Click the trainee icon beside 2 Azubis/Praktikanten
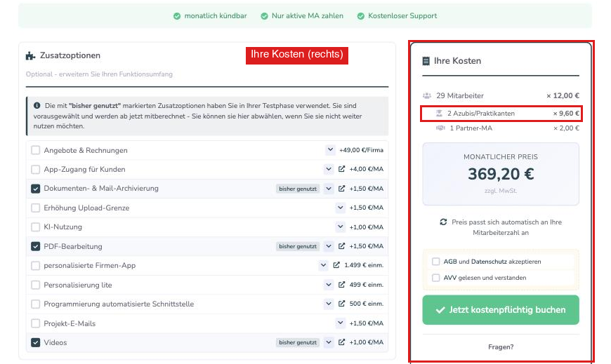611x364 pixels. (x=439, y=114)
